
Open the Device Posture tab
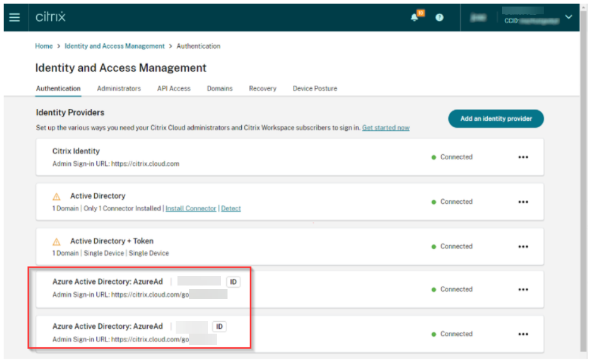click(x=315, y=89)
